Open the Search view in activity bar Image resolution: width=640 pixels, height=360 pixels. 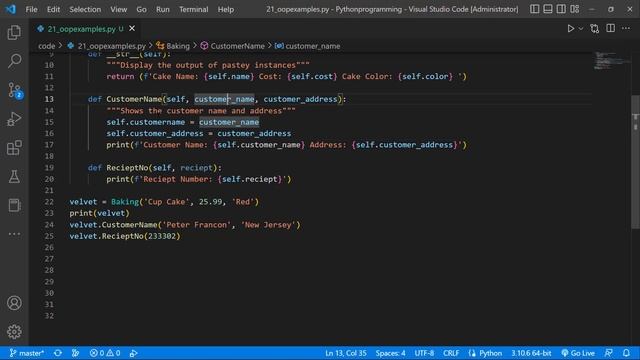tap(14, 61)
